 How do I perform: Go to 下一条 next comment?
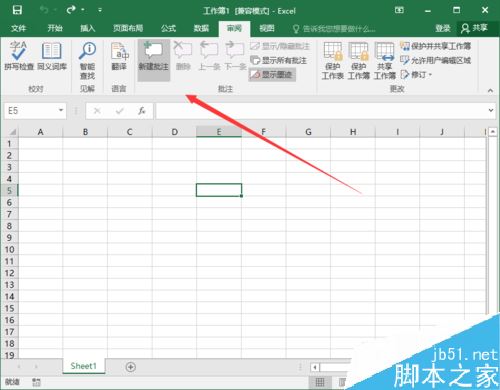coord(235,56)
